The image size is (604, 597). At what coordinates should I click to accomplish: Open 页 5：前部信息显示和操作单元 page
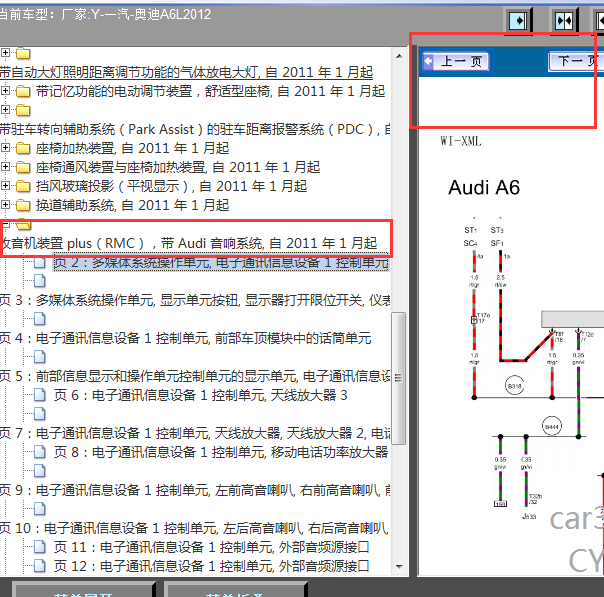pyautogui.click(x=195, y=376)
